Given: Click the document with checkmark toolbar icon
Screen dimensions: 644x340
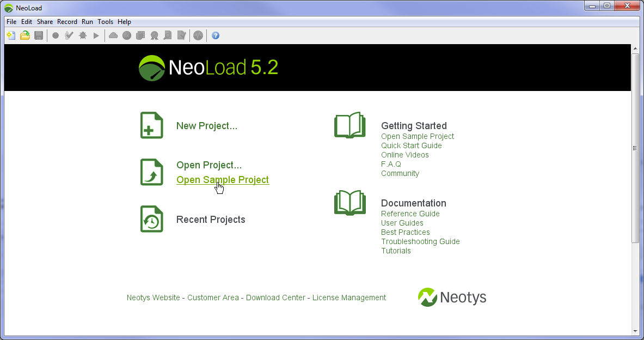Looking at the screenshot, I should point(181,36).
